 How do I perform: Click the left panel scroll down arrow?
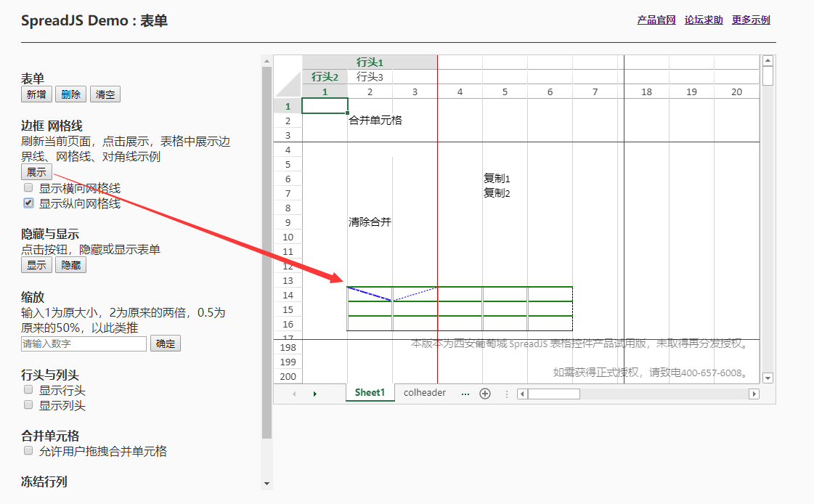pos(266,484)
